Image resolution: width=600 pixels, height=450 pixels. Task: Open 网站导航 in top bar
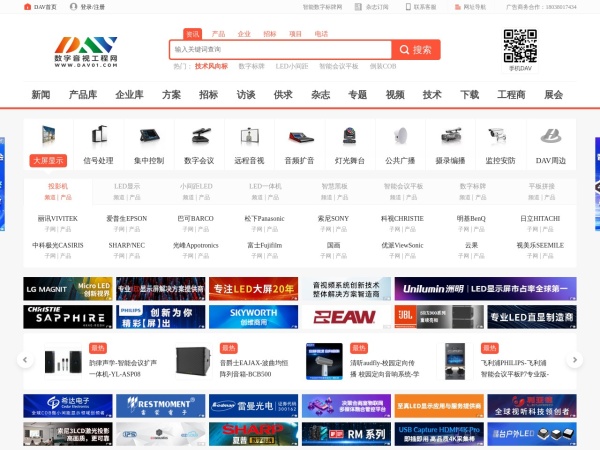[x=470, y=7]
